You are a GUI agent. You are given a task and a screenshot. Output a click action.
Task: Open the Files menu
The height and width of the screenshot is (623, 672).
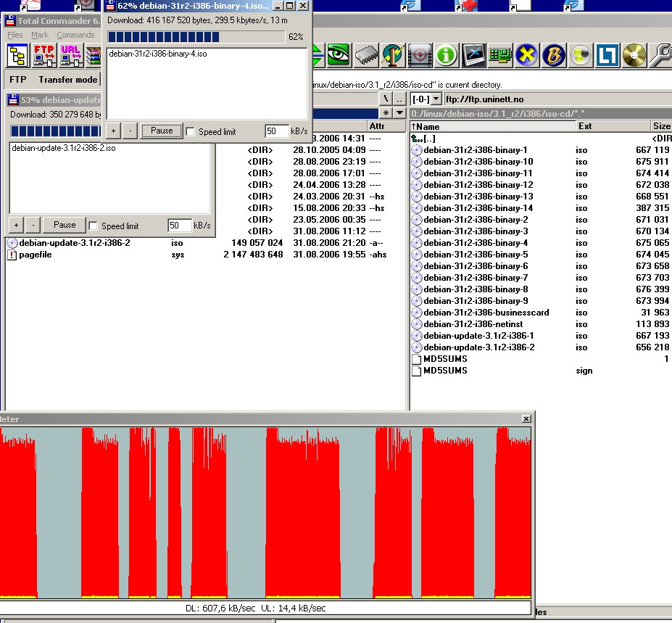[x=15, y=35]
